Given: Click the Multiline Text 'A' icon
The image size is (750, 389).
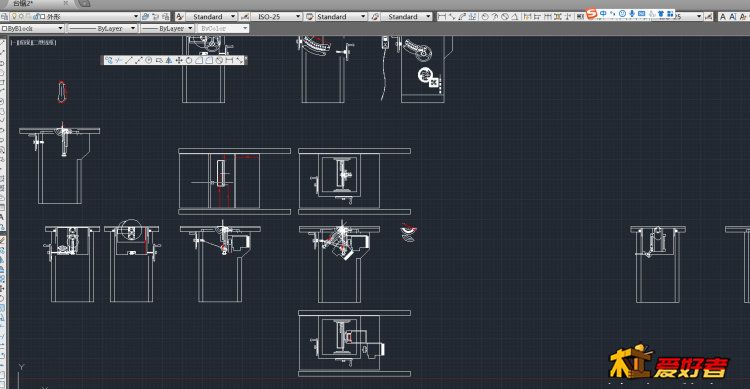Looking at the screenshot, I should (723, 17).
